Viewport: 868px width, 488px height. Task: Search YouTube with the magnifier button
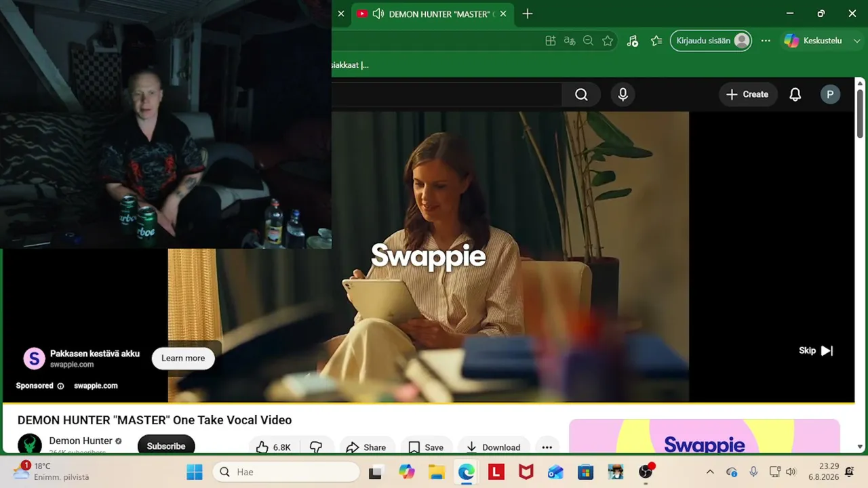[x=581, y=95]
